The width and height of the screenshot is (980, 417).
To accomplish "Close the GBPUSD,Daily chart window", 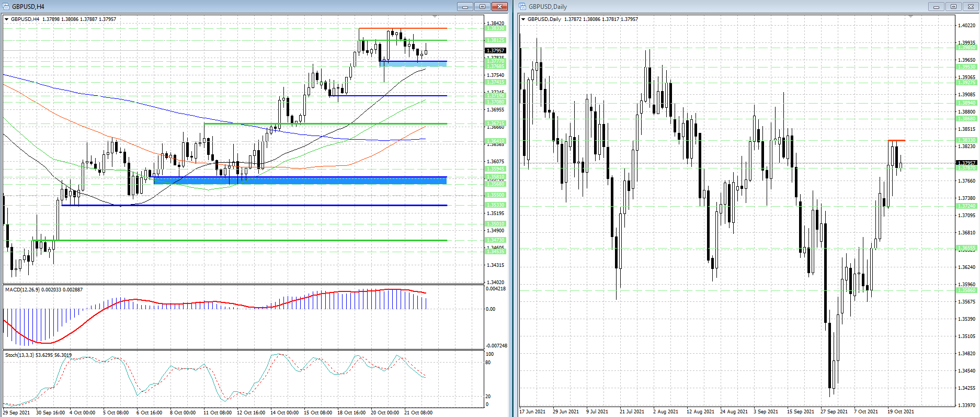I will [x=971, y=6].
